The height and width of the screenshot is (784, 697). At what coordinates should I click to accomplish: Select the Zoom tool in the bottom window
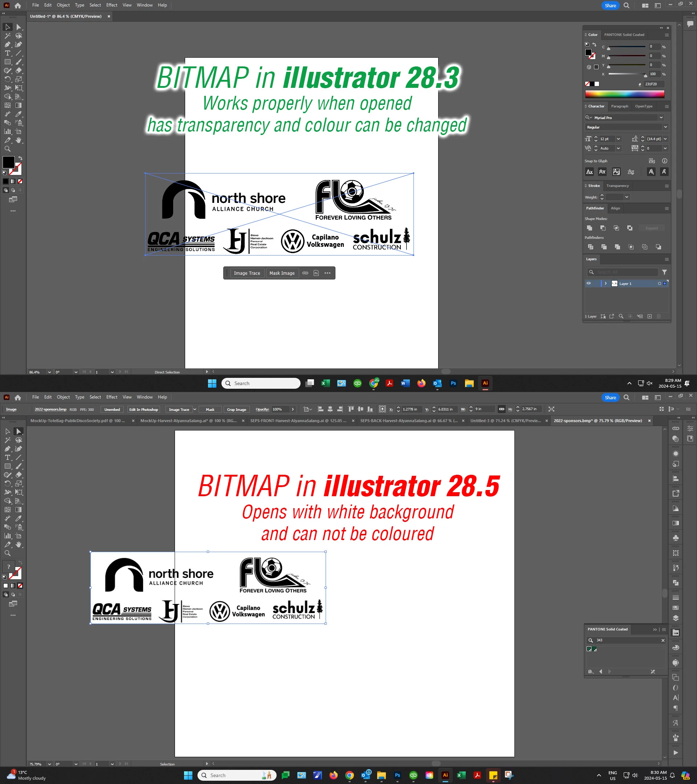pyautogui.click(x=7, y=553)
